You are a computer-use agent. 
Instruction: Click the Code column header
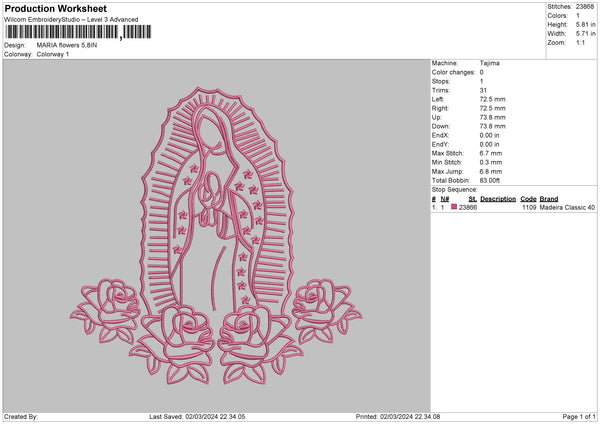point(528,199)
